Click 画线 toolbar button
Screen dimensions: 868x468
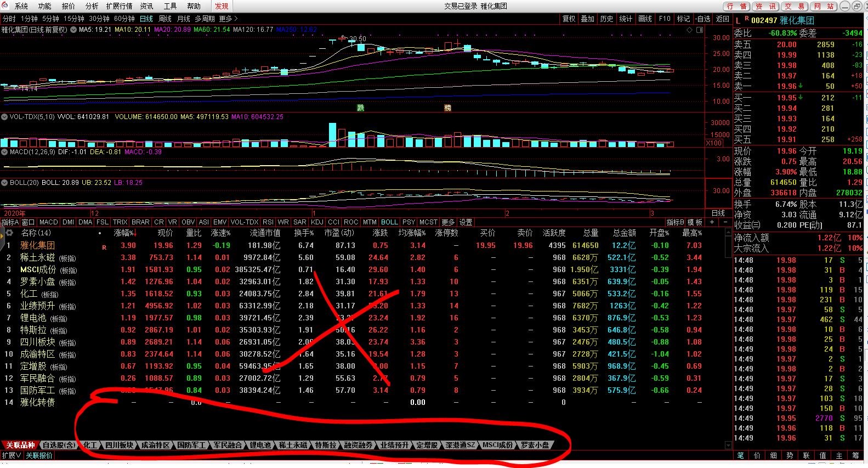[645, 19]
